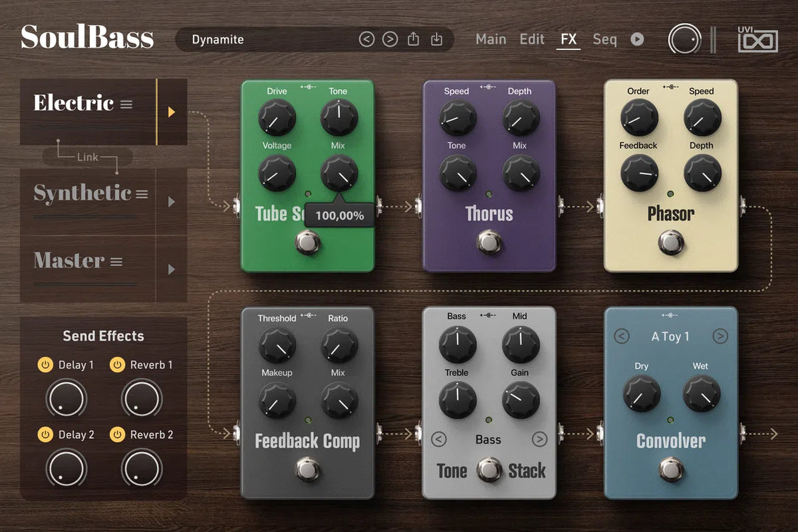
Task: Click the export preset share icon
Action: 413,39
